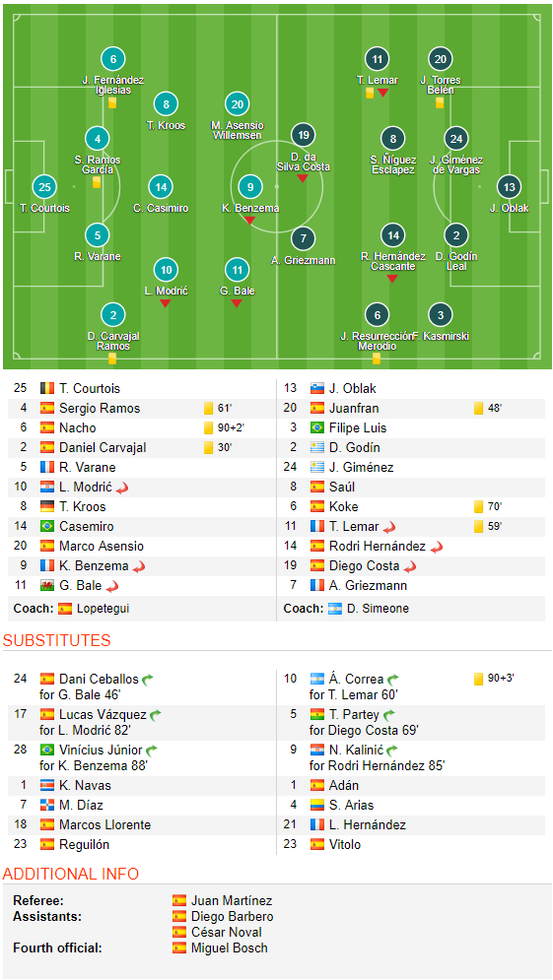This screenshot has height=980, width=553.
Task: Select Benzema's number 9 pitch marker
Action: click(x=250, y=186)
